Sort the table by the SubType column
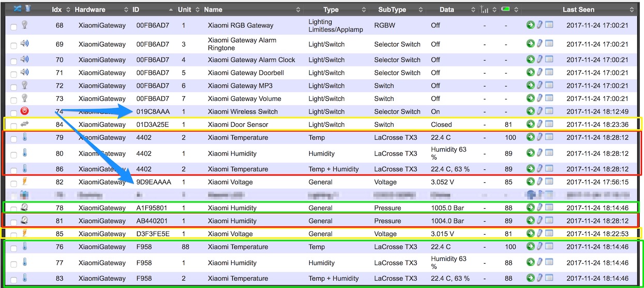The image size is (644, 288). [x=392, y=9]
